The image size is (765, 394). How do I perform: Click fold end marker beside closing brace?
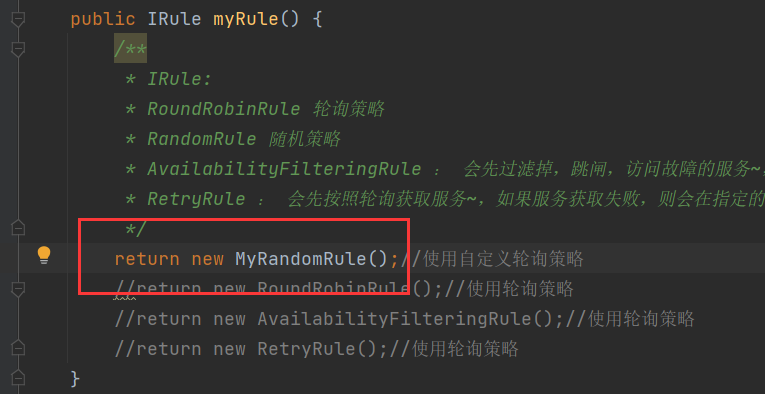(x=18, y=377)
